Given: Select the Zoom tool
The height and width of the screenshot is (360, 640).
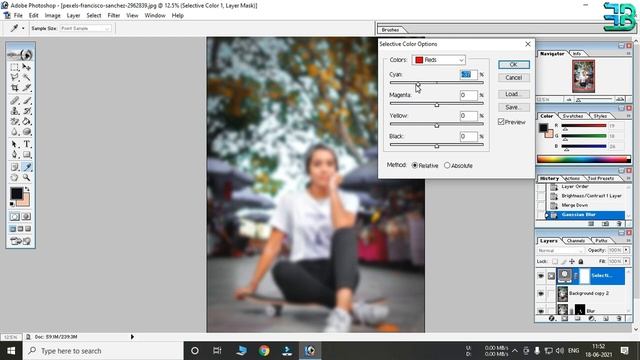Looking at the screenshot, I should pyautogui.click(x=27, y=178).
